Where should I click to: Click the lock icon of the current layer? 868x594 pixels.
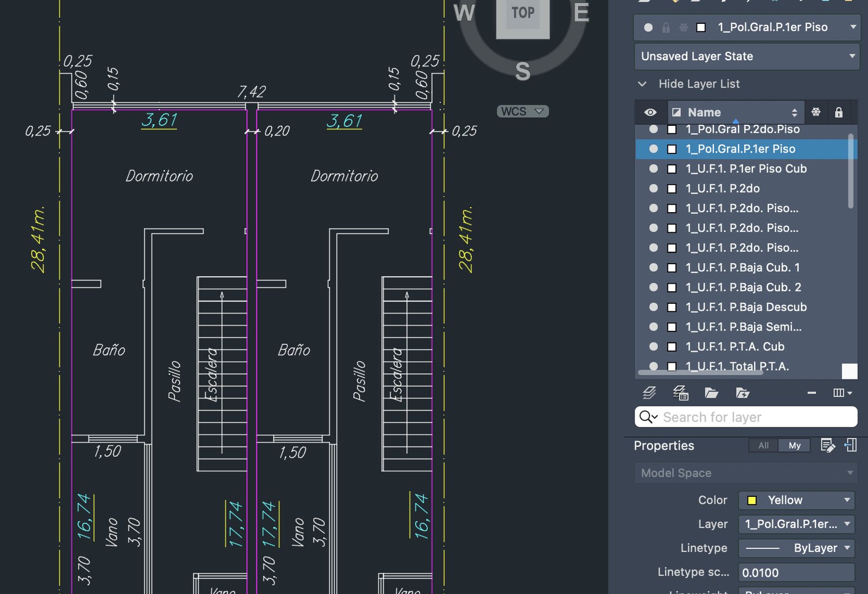666,28
